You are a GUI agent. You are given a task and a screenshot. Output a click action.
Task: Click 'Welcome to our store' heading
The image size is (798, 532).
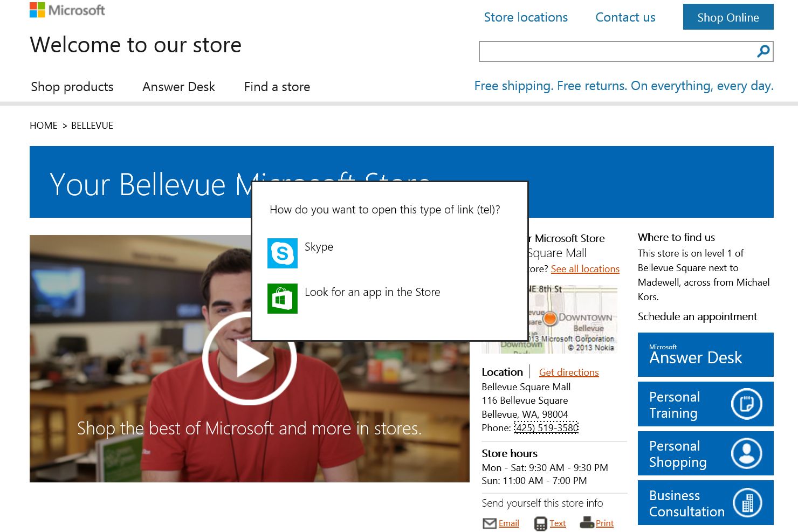click(136, 45)
